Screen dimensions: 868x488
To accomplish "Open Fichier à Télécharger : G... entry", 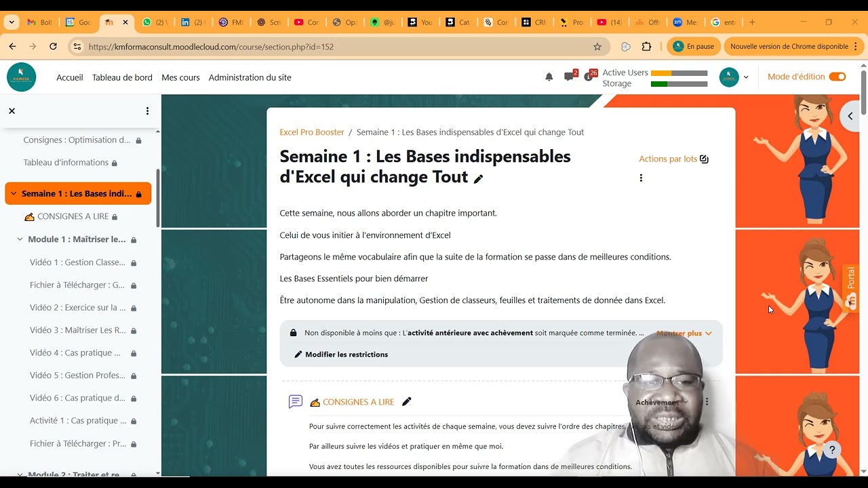I will coord(77,285).
